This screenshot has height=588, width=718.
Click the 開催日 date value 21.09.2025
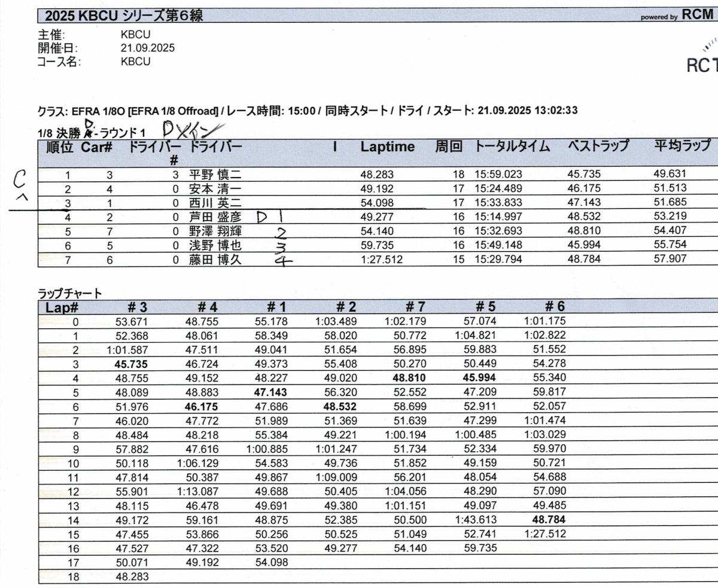pos(147,48)
